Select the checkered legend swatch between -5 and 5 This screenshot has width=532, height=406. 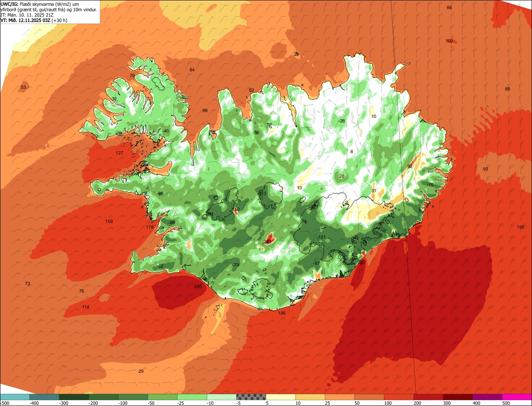coord(251,397)
